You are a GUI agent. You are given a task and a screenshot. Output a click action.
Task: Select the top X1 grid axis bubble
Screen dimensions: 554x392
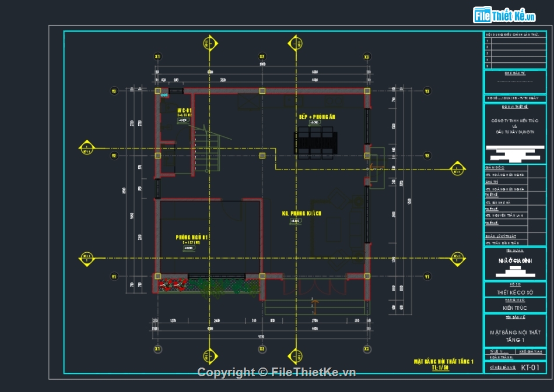pos(157,56)
